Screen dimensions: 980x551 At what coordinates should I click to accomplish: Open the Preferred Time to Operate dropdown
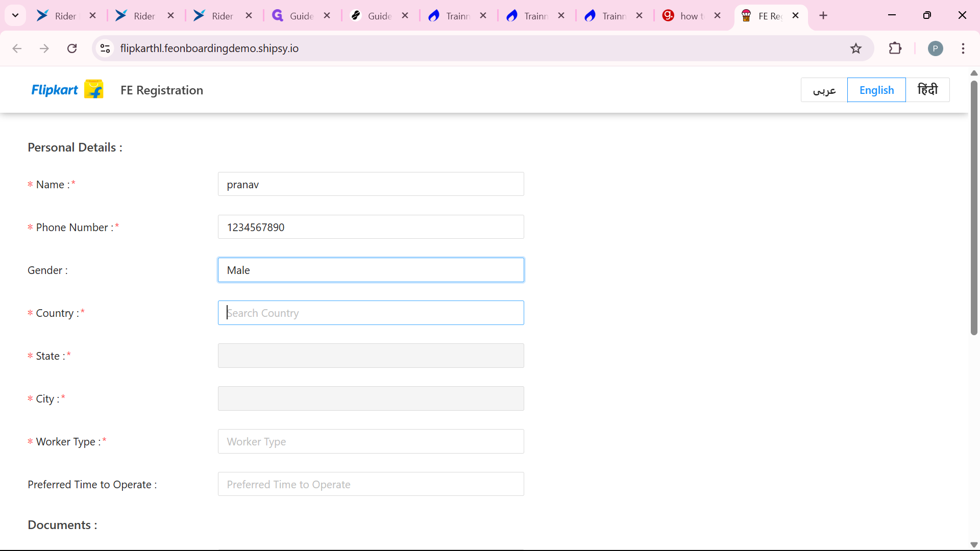point(371,484)
